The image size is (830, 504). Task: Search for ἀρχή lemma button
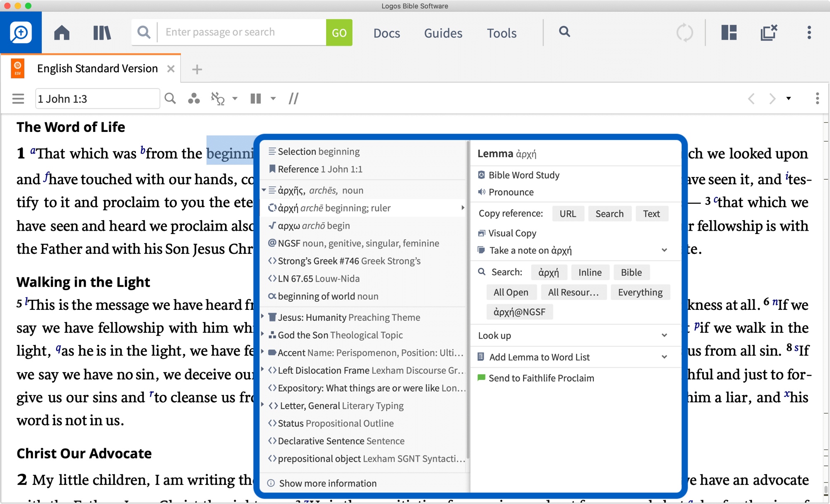pyautogui.click(x=549, y=273)
